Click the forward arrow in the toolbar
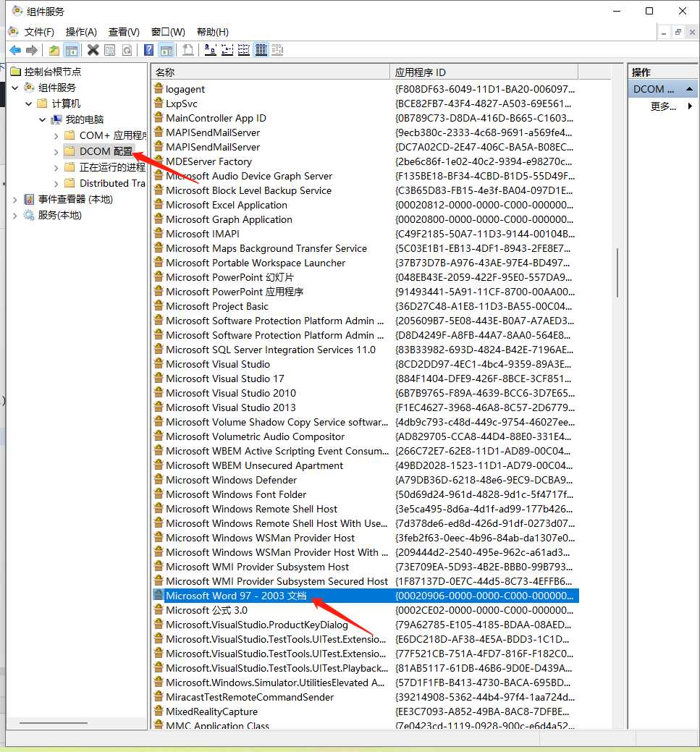This screenshot has height=752, width=700. coord(32,50)
